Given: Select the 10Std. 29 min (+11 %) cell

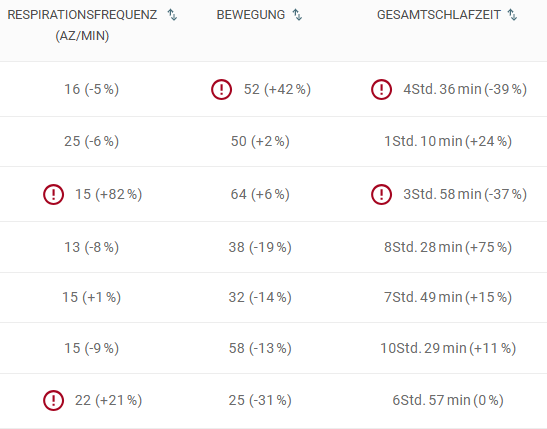Looking at the screenshot, I should (448, 348).
